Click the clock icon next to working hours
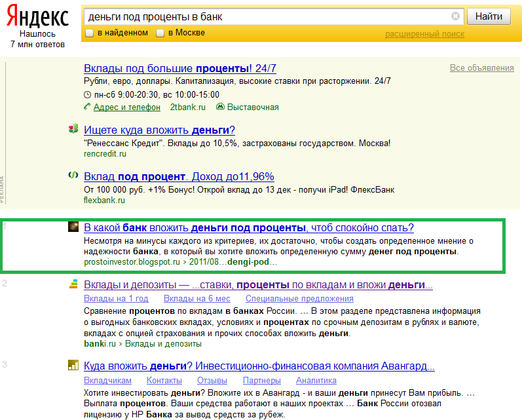 (x=87, y=94)
